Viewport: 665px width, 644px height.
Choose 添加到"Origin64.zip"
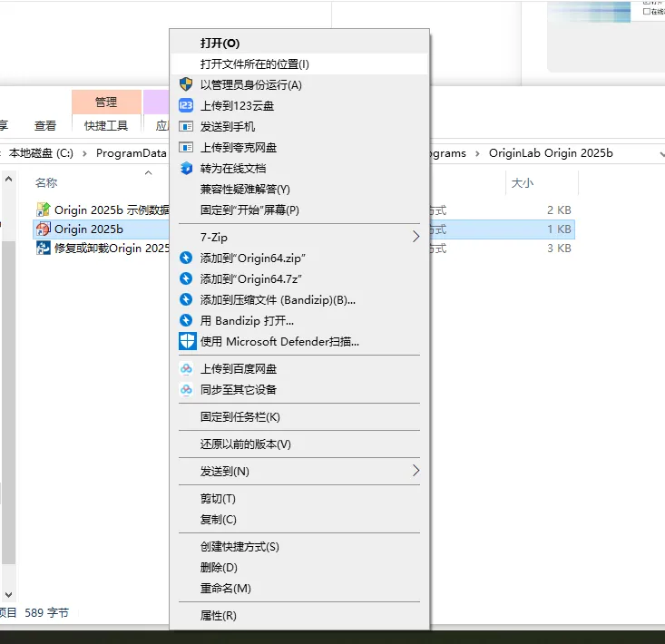pyautogui.click(x=299, y=258)
